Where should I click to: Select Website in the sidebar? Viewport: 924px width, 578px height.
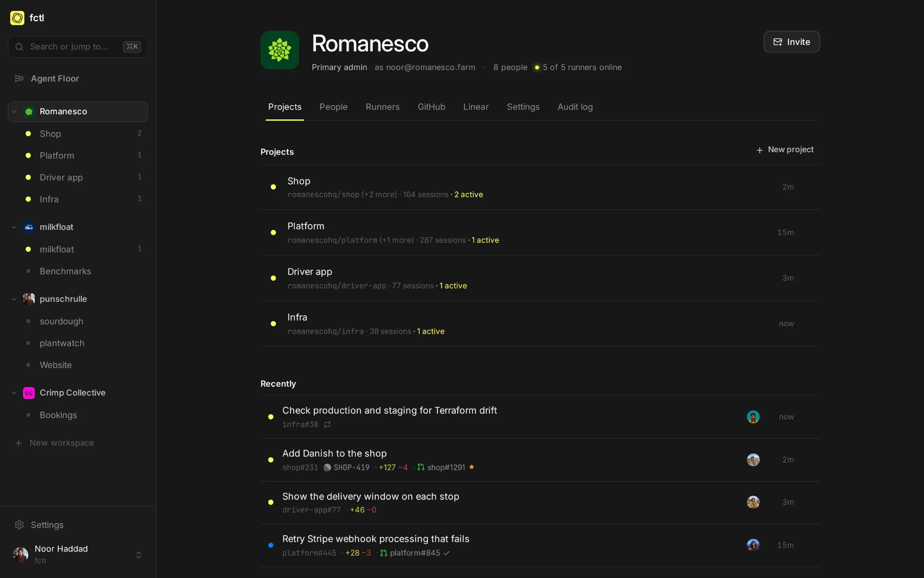(x=78, y=365)
